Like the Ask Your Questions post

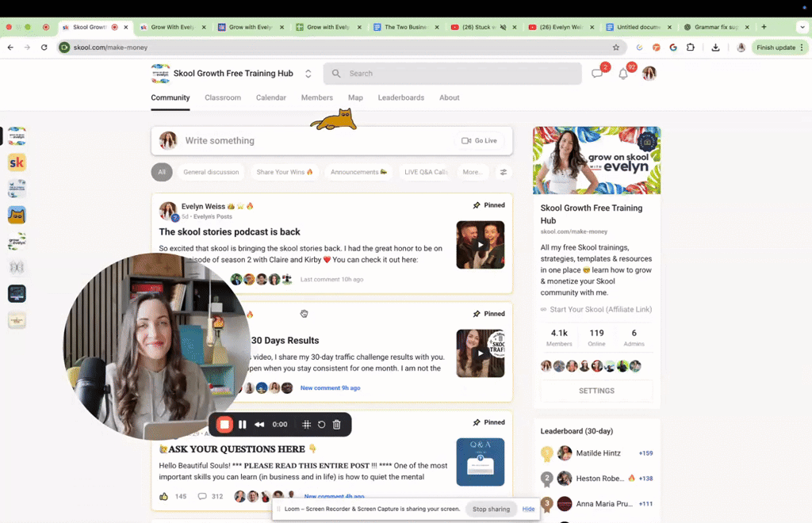[163, 496]
